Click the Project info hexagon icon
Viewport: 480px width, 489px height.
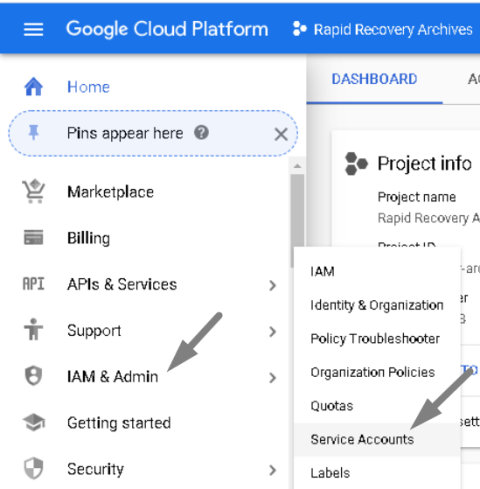[356, 164]
